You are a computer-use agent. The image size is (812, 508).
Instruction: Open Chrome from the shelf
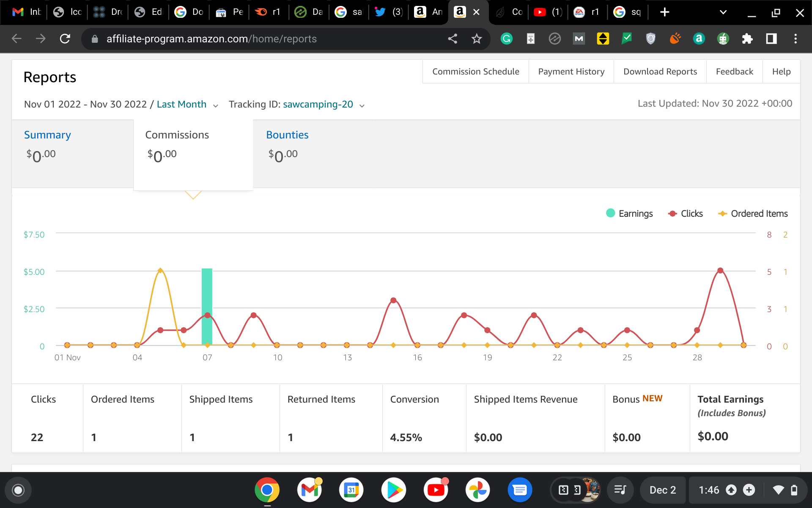pos(267,490)
